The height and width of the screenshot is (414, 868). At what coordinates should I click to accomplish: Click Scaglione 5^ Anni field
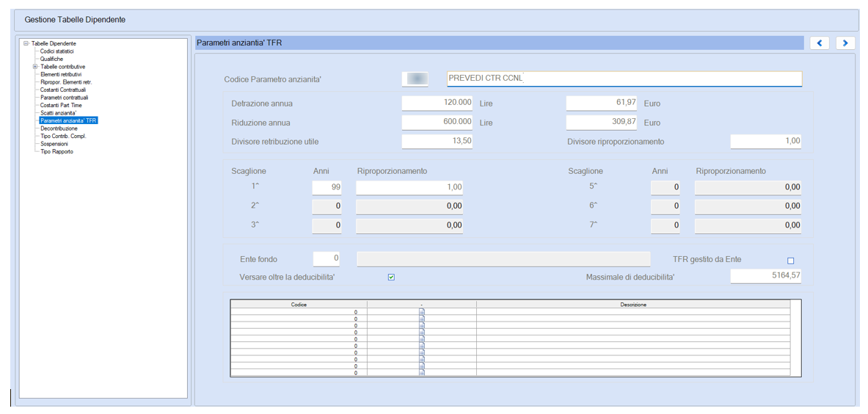click(x=665, y=188)
